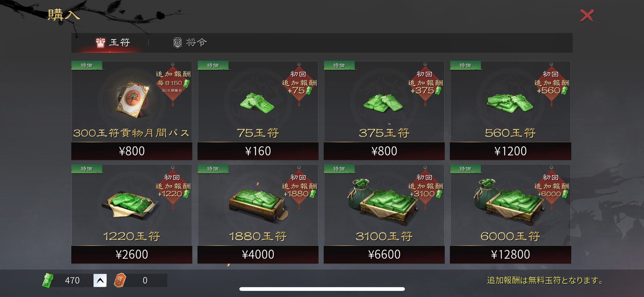Close the purchase screen with red X

587,15
